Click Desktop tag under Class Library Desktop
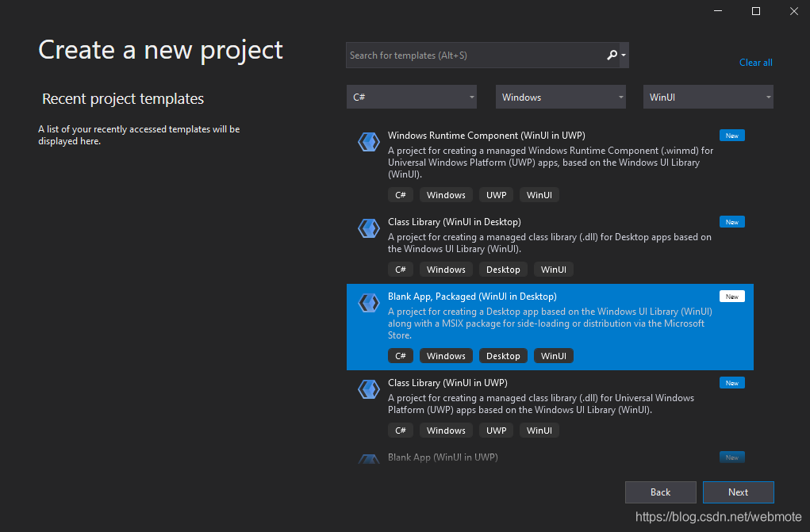The width and height of the screenshot is (810, 532). (503, 270)
